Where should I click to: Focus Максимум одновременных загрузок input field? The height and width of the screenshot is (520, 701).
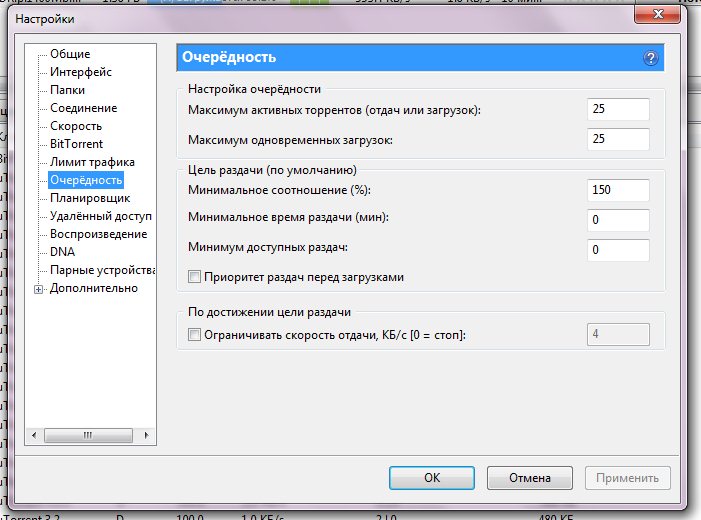[618, 139]
